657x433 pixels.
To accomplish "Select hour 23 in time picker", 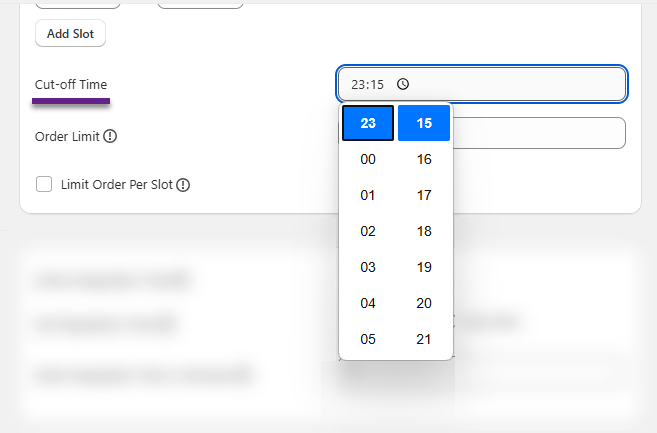I will [x=368, y=123].
